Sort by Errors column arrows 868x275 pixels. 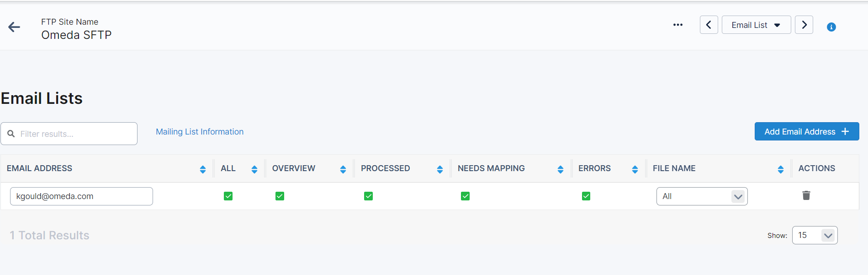(635, 169)
